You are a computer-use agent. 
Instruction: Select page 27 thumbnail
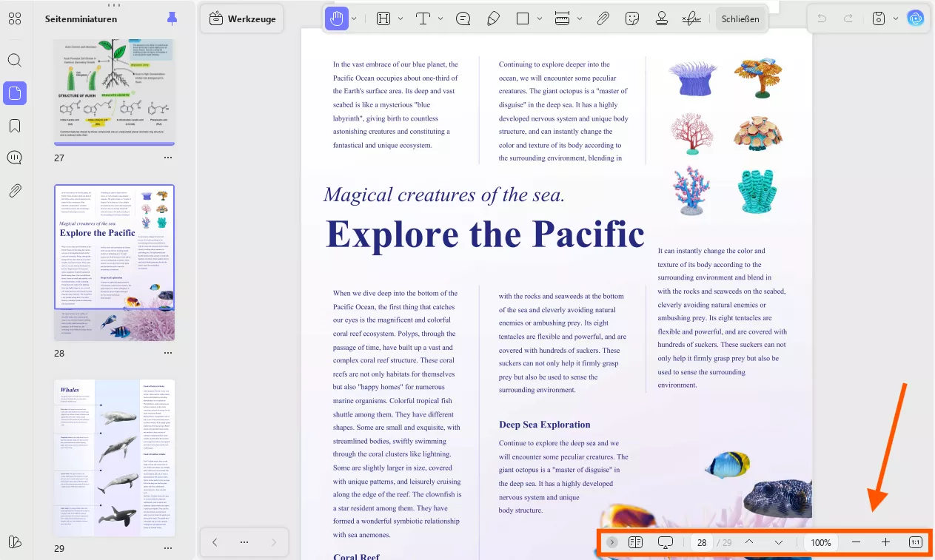point(115,92)
